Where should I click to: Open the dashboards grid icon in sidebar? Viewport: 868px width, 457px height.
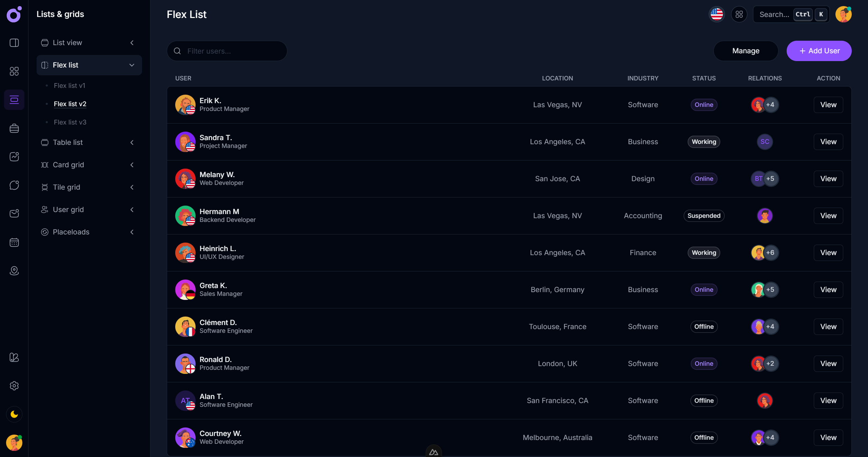(x=14, y=71)
